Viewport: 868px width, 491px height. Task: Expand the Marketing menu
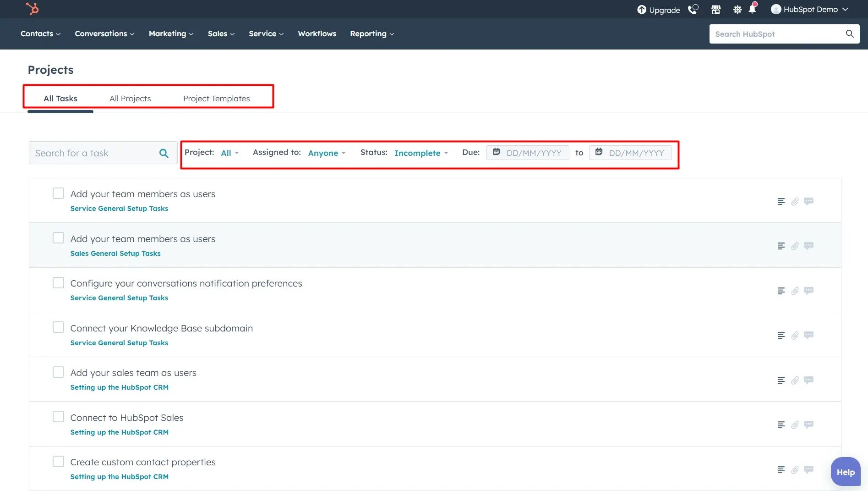pos(171,33)
